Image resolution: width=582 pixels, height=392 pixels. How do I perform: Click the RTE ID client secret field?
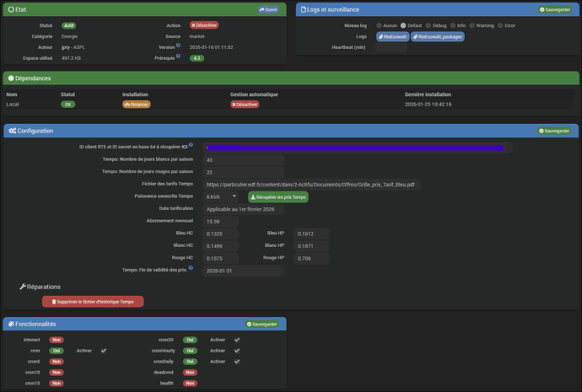357,148
